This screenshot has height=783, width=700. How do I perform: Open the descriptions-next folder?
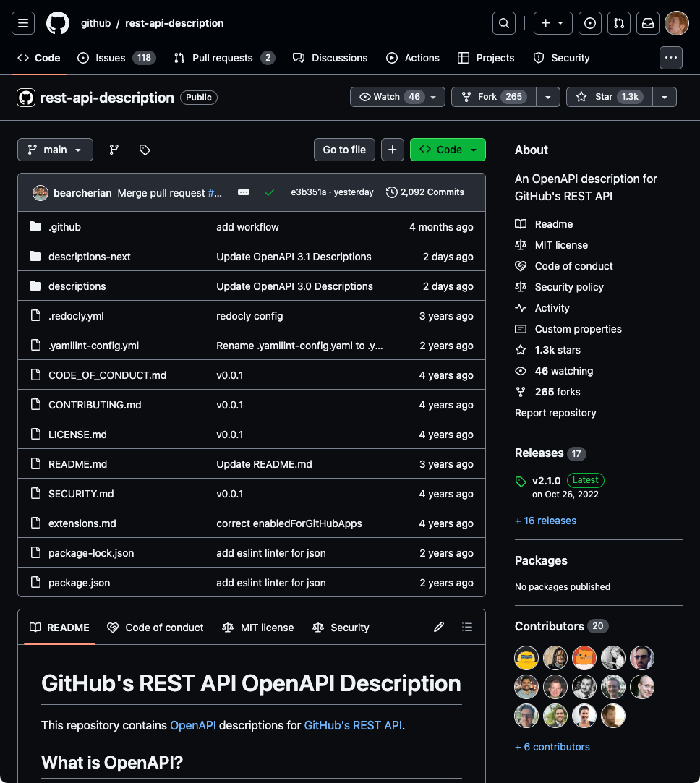point(90,257)
